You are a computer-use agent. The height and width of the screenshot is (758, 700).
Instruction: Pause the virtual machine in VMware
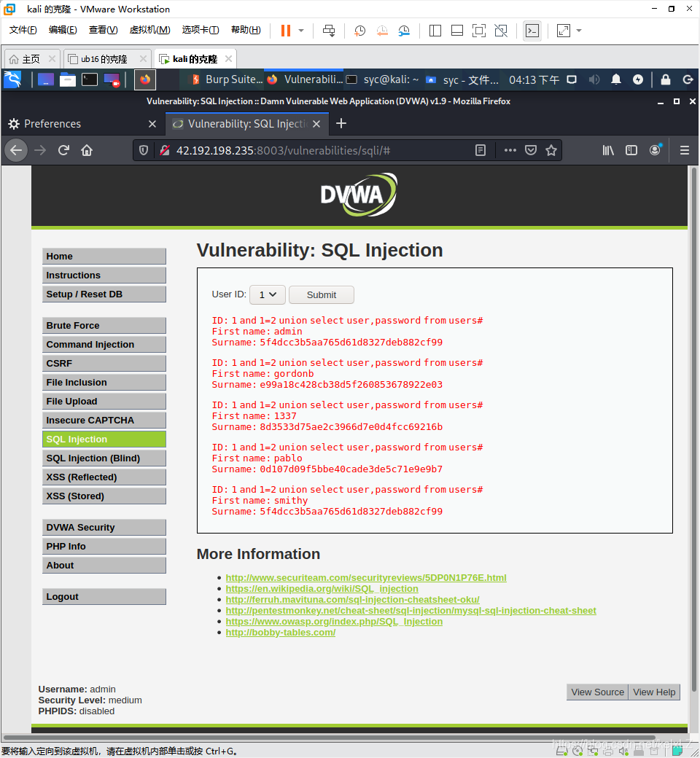pos(286,31)
